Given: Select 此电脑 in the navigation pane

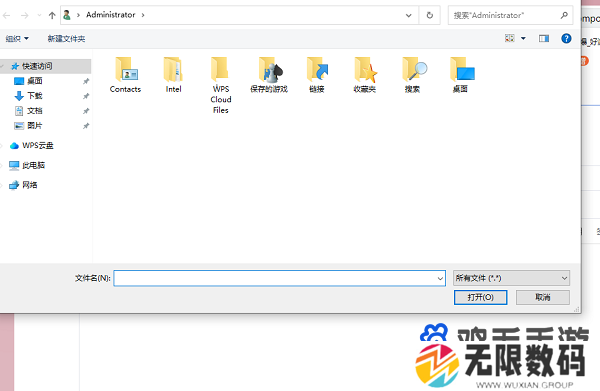Looking at the screenshot, I should (x=33, y=165).
